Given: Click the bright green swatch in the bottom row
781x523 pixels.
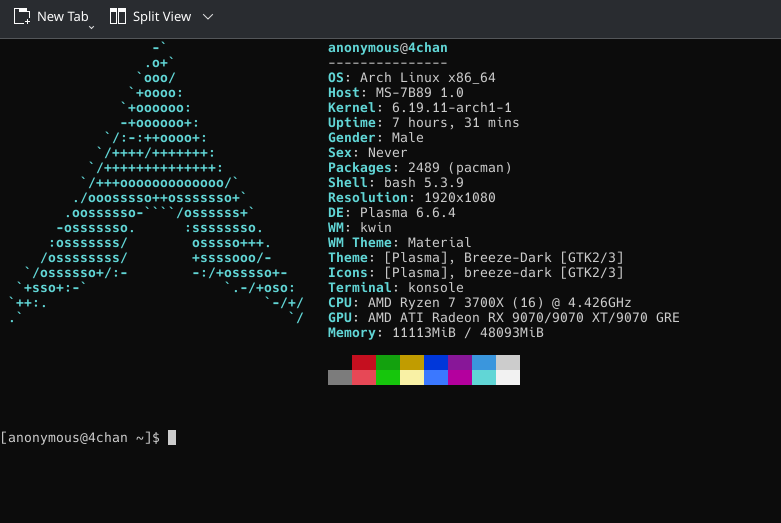Looking at the screenshot, I should pos(388,377).
